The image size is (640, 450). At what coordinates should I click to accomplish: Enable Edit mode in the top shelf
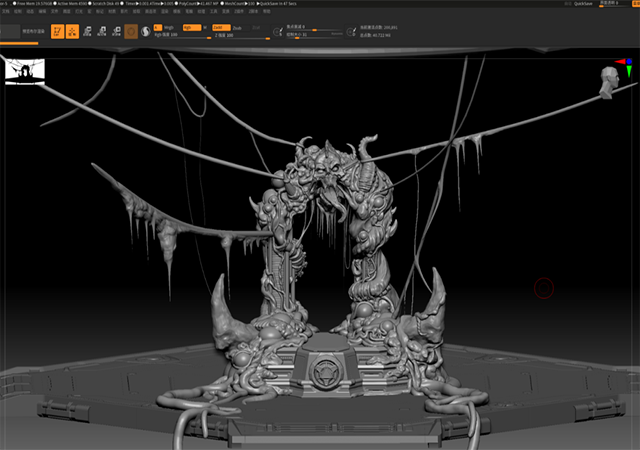click(58, 31)
